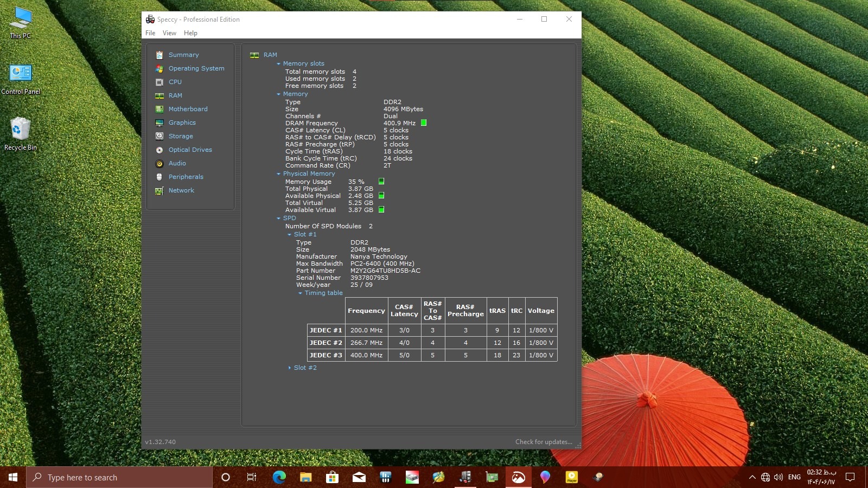Click the 266.7 MHz frequency cell
This screenshot has width=868, height=488.
coord(366,343)
